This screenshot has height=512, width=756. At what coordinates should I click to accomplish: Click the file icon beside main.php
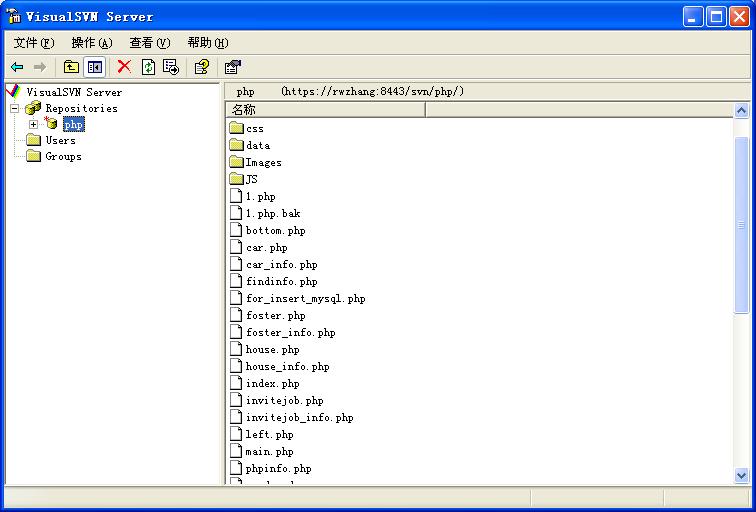point(236,451)
